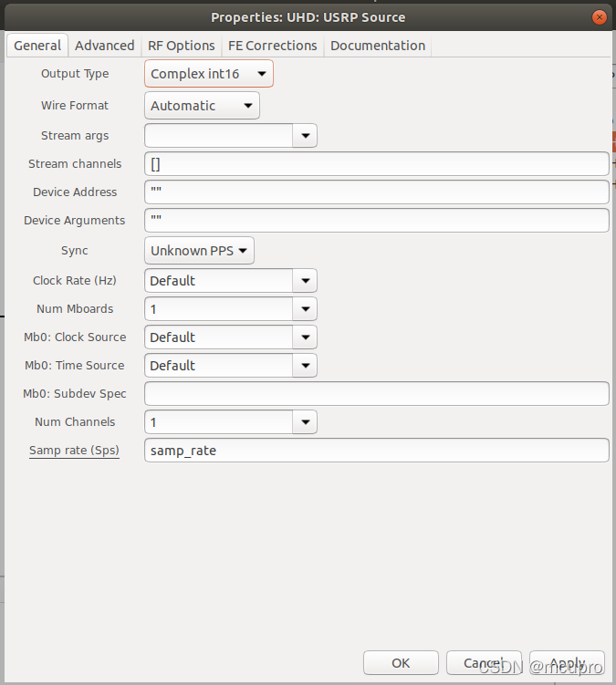This screenshot has height=685, width=616.
Task: Open the RF Options tab
Action: pyautogui.click(x=181, y=46)
